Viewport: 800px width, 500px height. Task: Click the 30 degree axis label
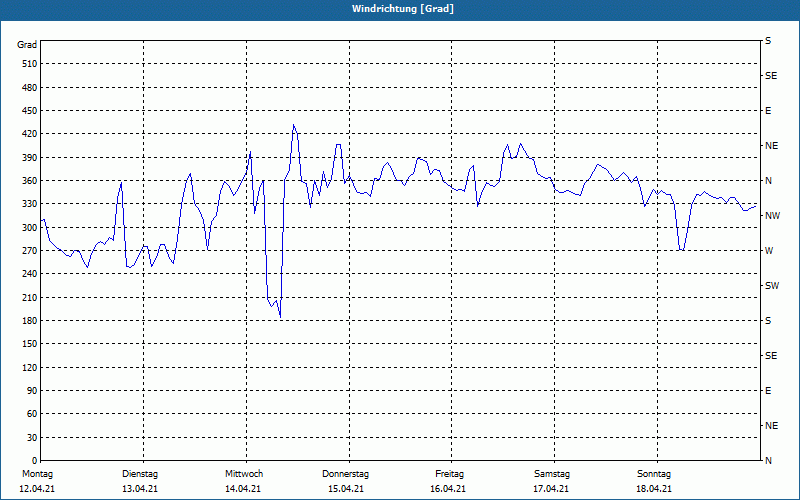32,438
